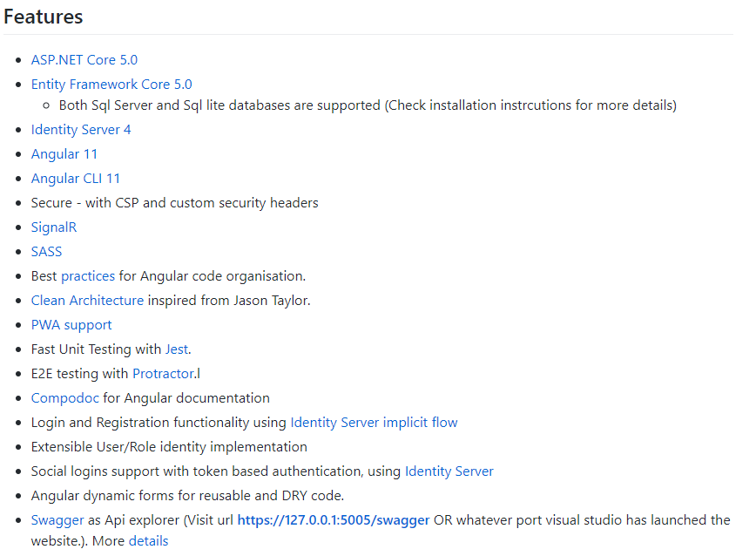Screen dimensions: 756x556
Task: Click 'Extensible User/Role identity implementation' text
Action: pyautogui.click(x=169, y=447)
